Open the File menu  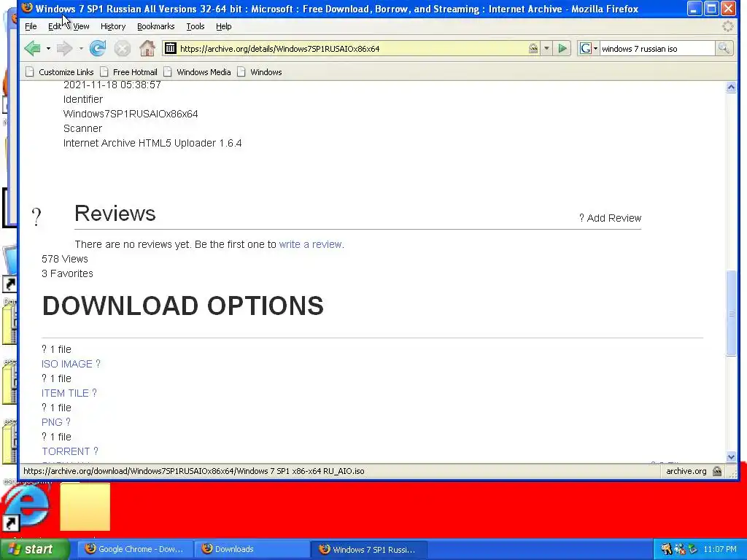pos(31,26)
